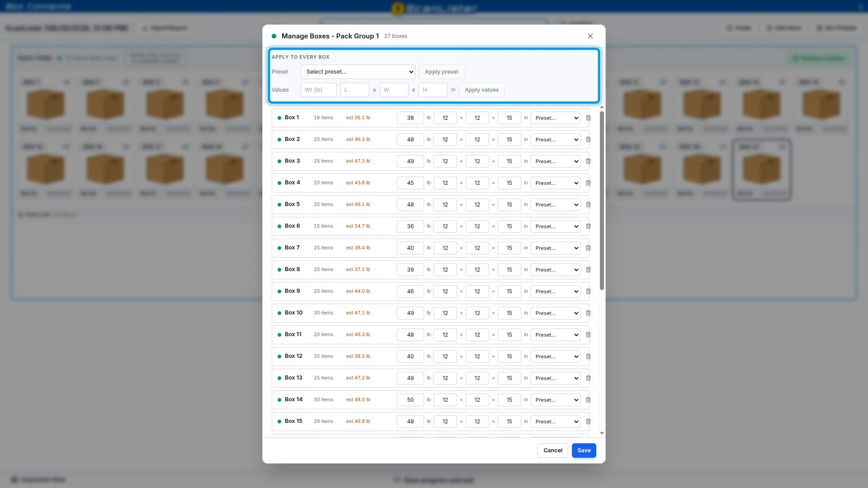Delete Box 5 using its trash icon
This screenshot has width=868, height=488.
click(588, 205)
